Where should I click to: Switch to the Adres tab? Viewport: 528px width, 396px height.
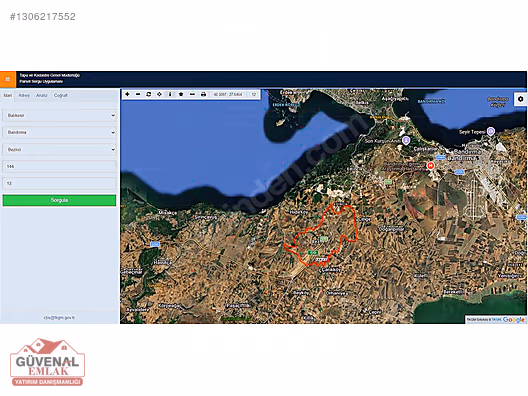click(24, 95)
